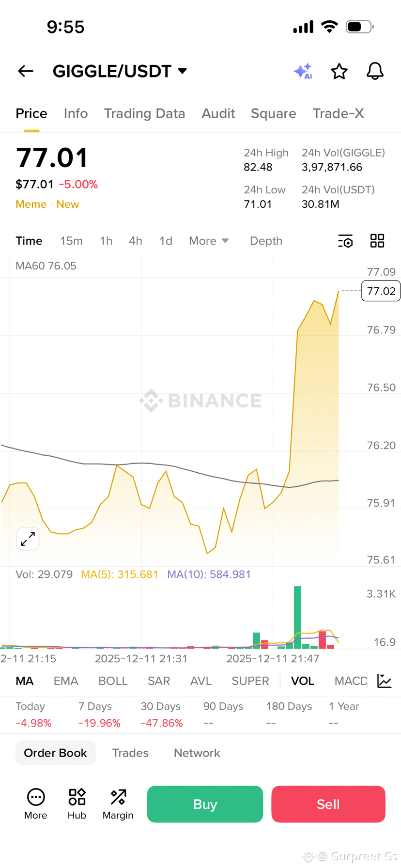Open the grid layout icon above chart

[x=377, y=241]
